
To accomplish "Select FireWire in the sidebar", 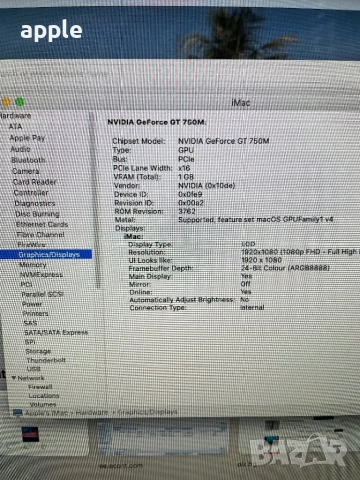I will click(x=31, y=245).
